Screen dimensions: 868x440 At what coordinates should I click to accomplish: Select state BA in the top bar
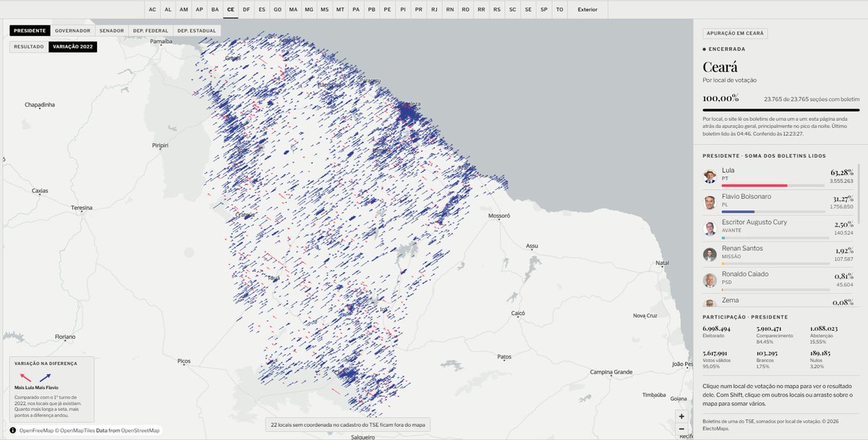coord(215,9)
